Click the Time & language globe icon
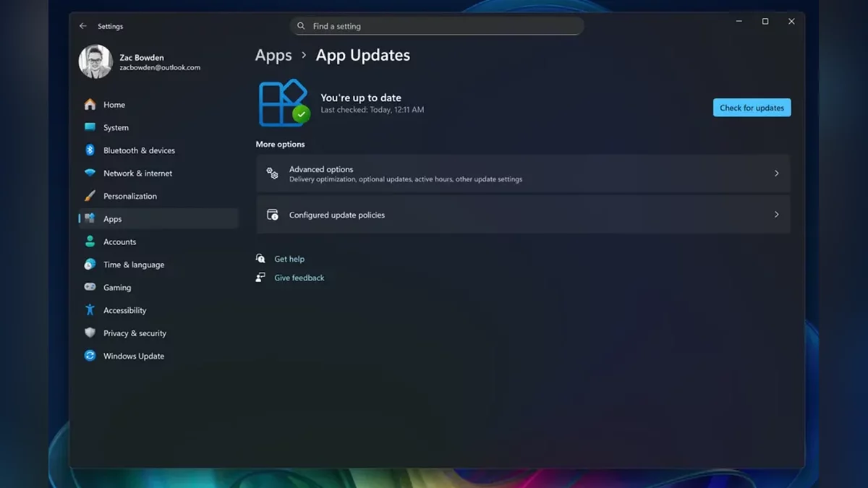This screenshot has width=868, height=488. (90, 265)
